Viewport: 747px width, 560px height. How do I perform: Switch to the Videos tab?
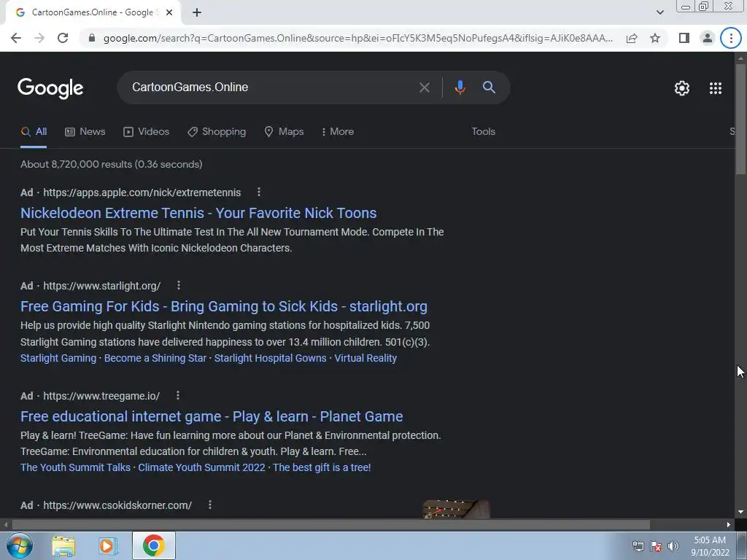click(x=146, y=132)
